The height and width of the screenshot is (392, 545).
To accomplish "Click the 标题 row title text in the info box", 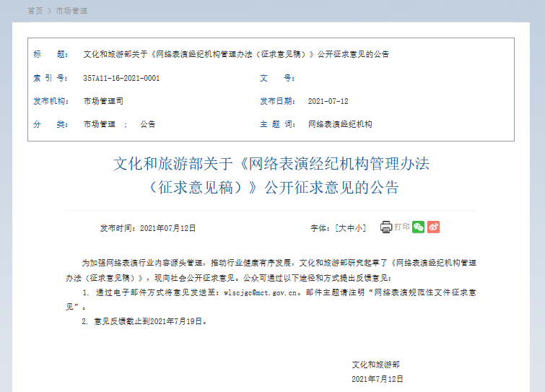I will coord(236,55).
